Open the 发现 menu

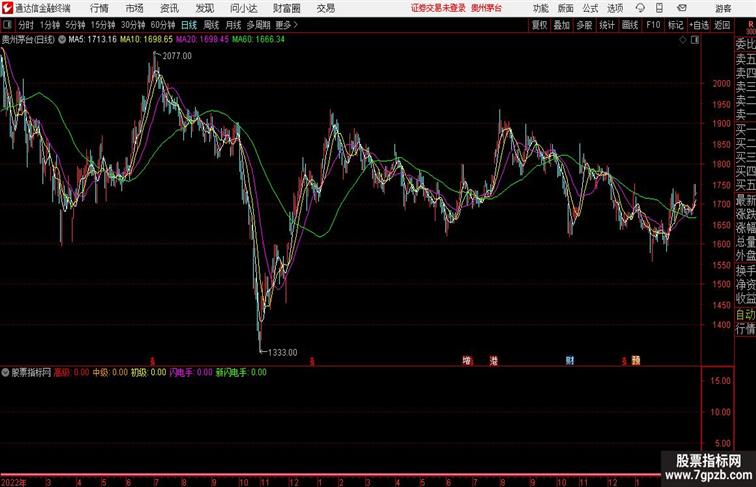(x=204, y=8)
